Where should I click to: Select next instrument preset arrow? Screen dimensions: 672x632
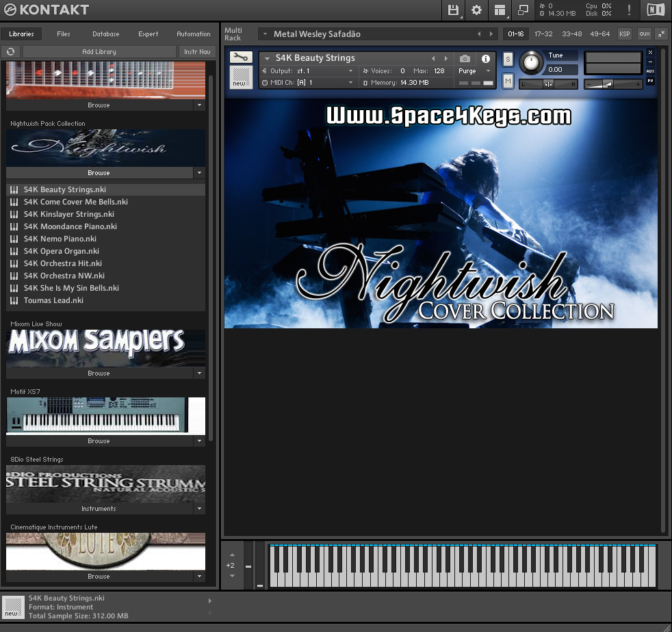tap(445, 58)
